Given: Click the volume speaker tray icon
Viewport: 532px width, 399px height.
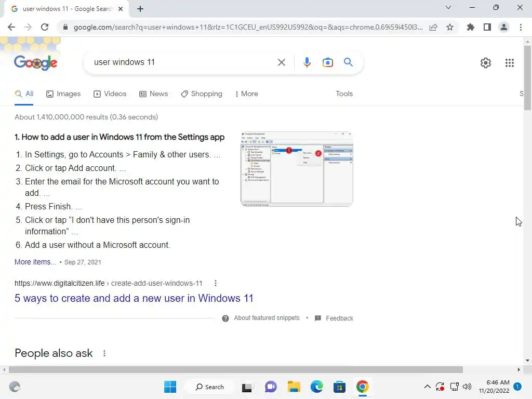Looking at the screenshot, I should [x=467, y=387].
